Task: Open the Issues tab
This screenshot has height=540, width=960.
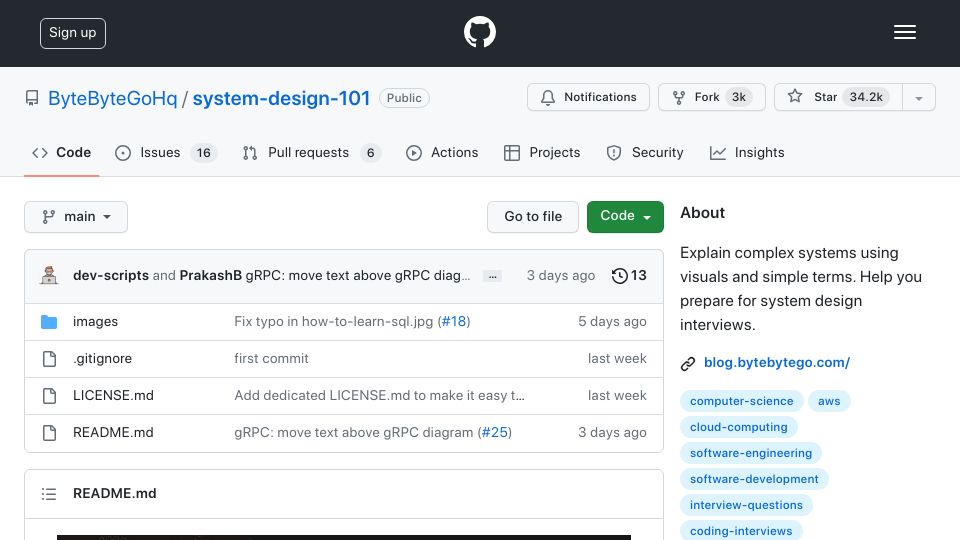Action: (165, 152)
